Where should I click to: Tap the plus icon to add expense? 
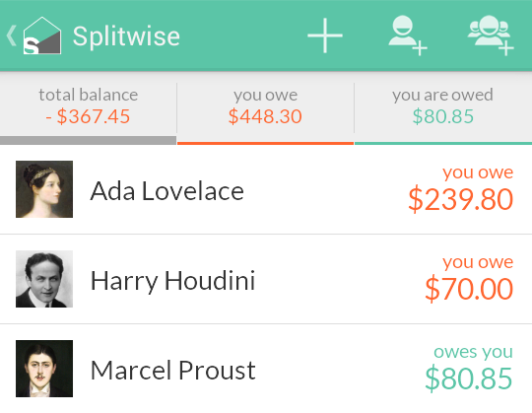pos(325,35)
